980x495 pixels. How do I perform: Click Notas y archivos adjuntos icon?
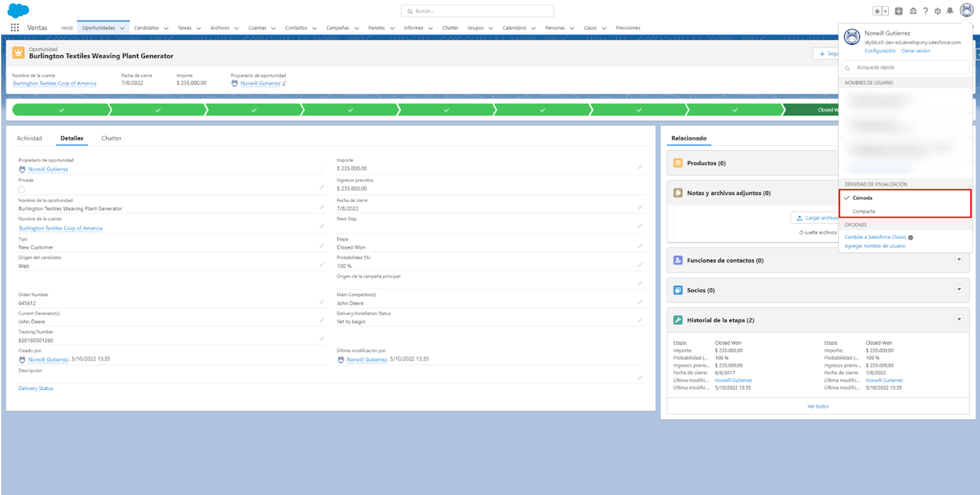tap(678, 193)
